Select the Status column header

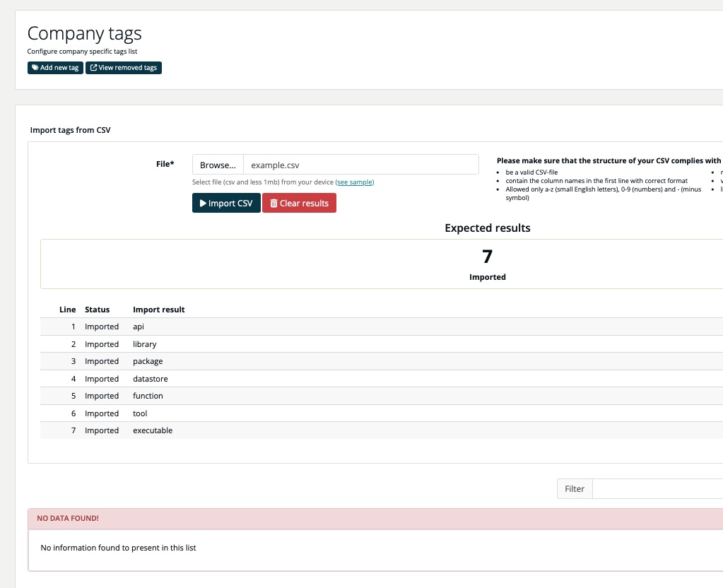(98, 310)
